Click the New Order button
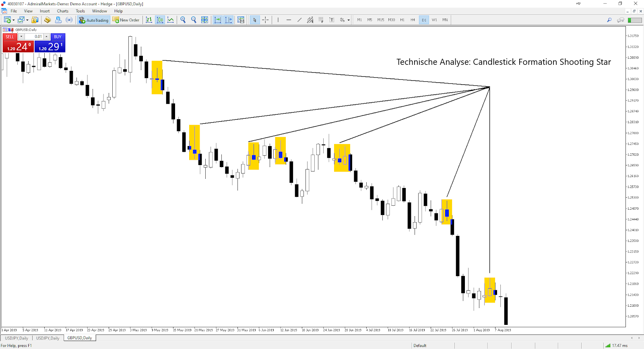Screen dimensions: 644x349 click(x=126, y=20)
